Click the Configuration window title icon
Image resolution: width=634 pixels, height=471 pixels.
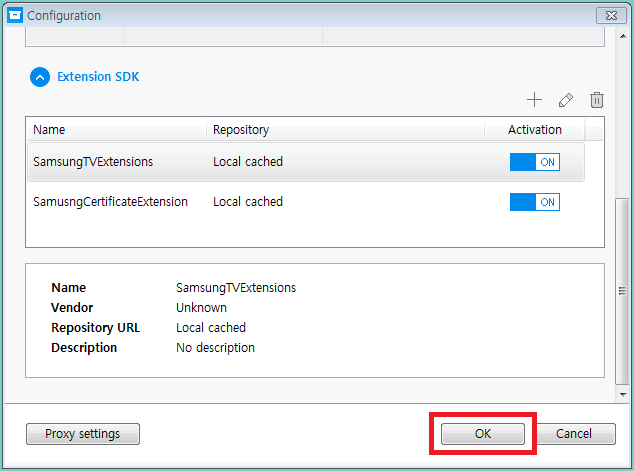(14, 15)
